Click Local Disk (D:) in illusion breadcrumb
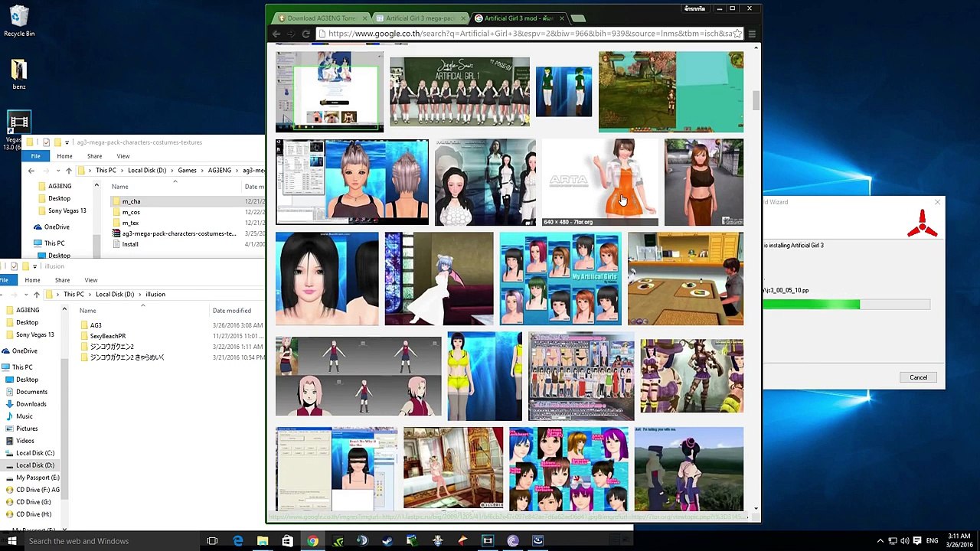Viewport: 980px width, 551px height. click(x=115, y=294)
